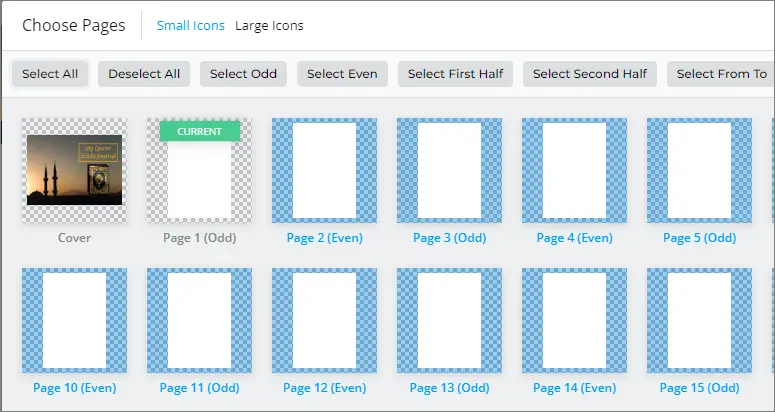This screenshot has height=412, width=775.
Task: Click the 'Page 1 (Odd)' label
Action: click(200, 238)
